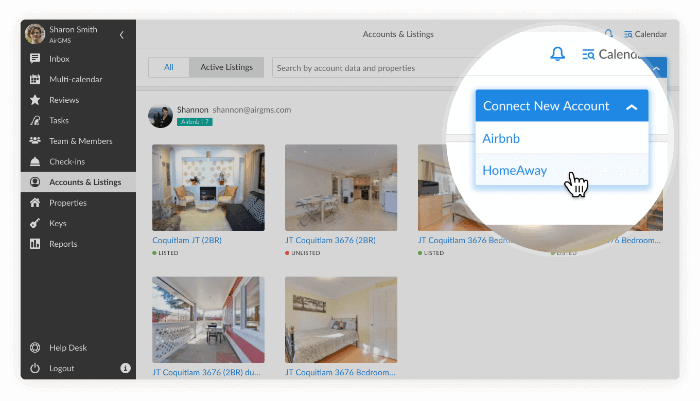700x401 pixels.
Task: Open Check-ins via the bell-shaped icon
Action: coord(35,161)
